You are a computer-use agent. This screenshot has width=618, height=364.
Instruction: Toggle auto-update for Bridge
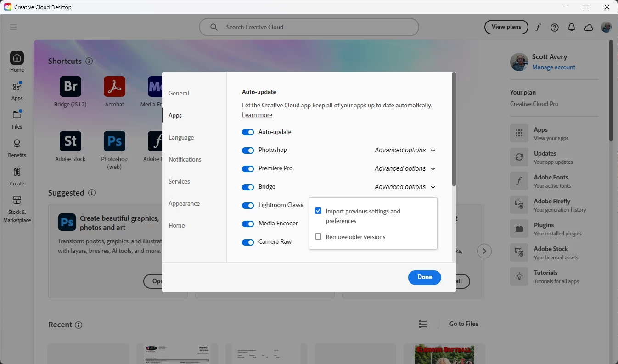[248, 187]
